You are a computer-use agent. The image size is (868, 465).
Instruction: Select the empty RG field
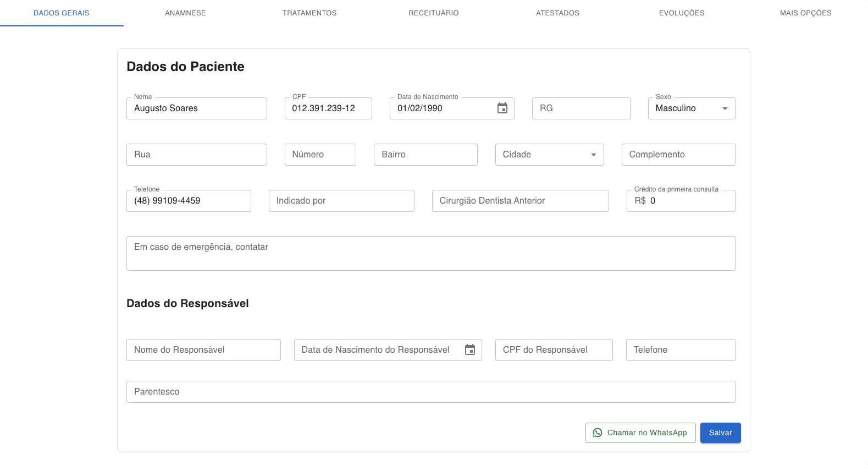580,108
